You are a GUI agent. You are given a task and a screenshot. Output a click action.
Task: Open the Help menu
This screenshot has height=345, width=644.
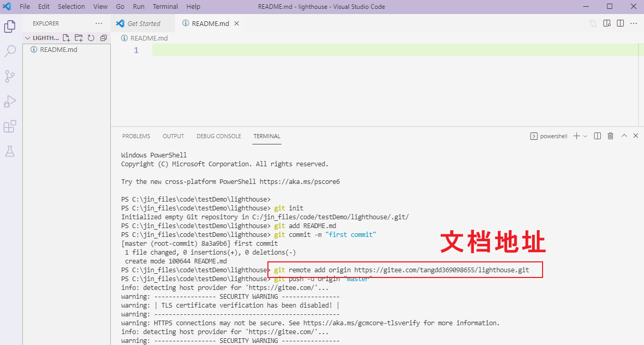pos(193,7)
